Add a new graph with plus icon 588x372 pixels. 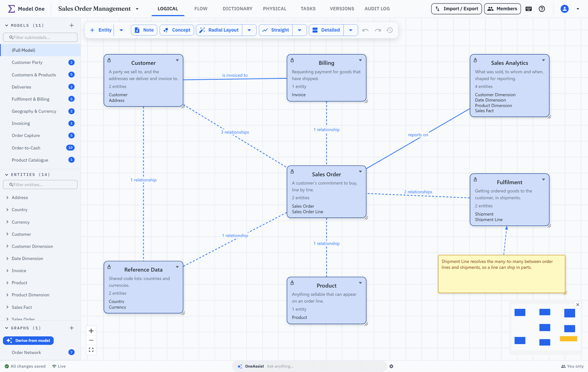(x=72, y=328)
